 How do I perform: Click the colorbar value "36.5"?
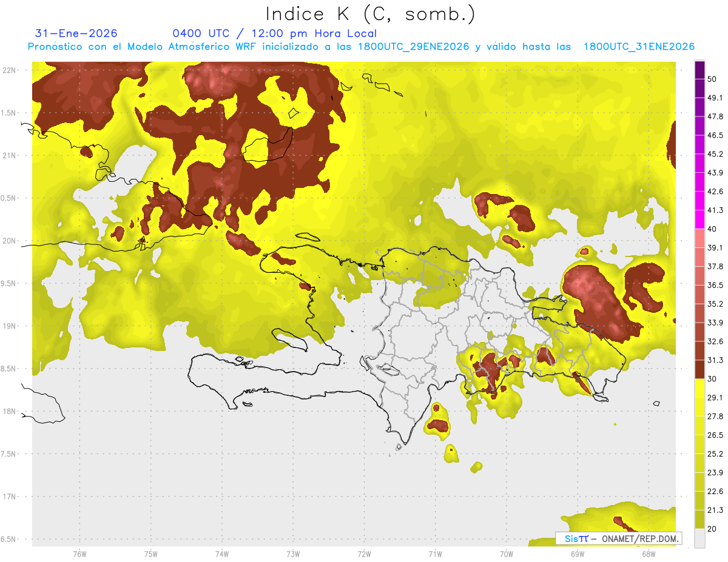(x=715, y=286)
